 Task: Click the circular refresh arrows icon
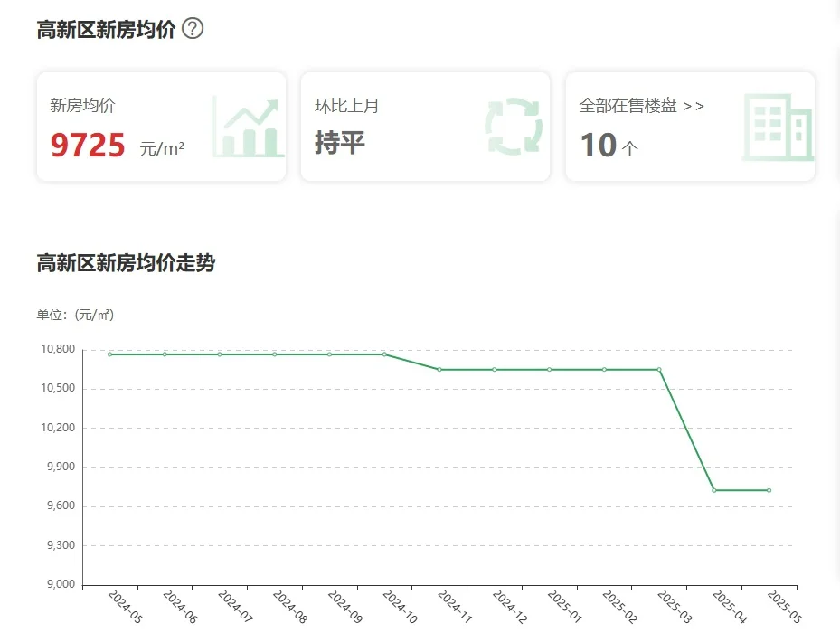click(x=514, y=127)
